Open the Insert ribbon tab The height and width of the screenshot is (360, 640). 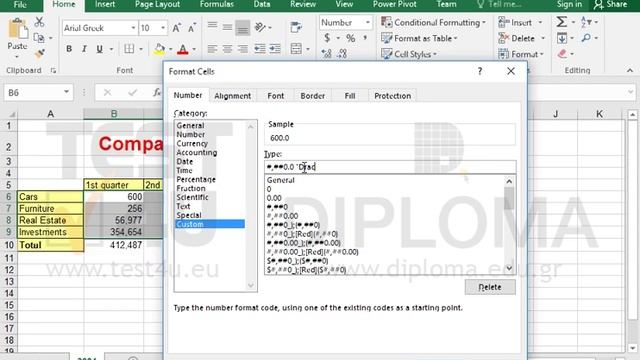click(105, 4)
